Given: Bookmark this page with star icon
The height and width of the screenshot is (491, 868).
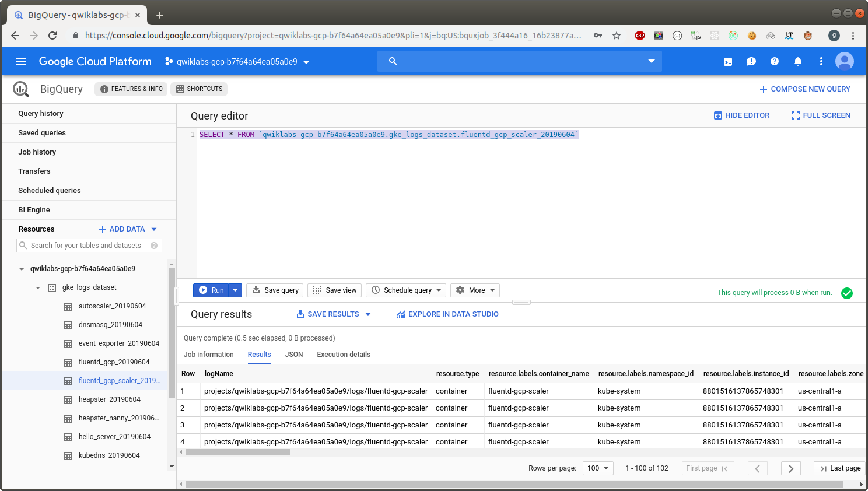Looking at the screenshot, I should [x=617, y=36].
